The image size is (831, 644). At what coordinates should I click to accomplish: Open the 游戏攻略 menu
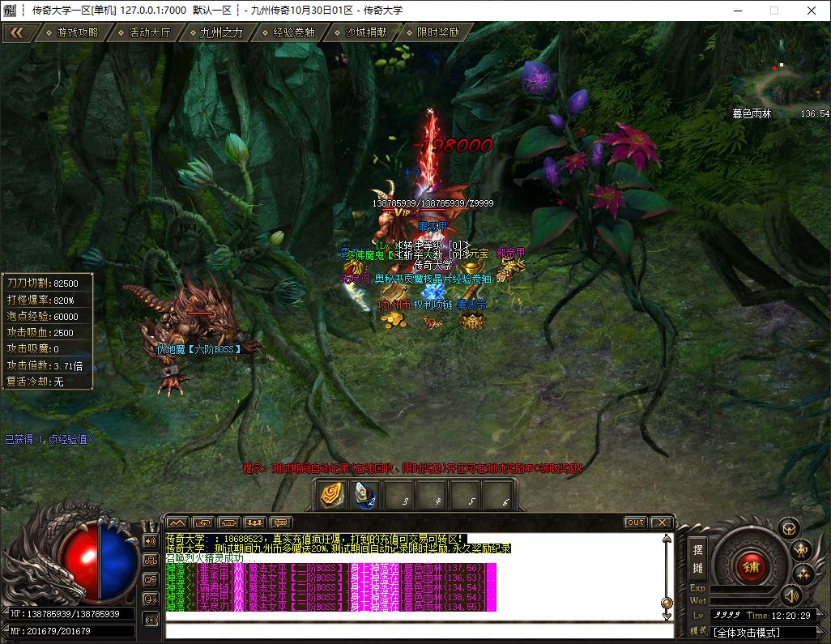coord(72,33)
